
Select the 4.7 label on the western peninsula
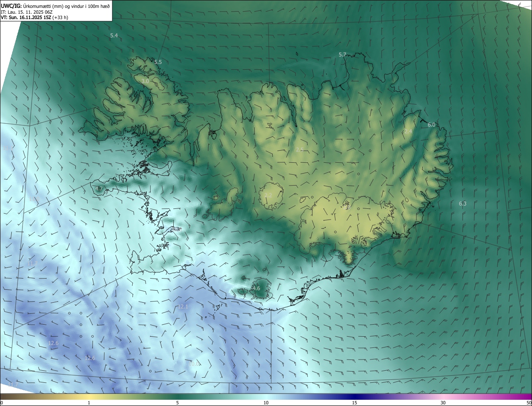[x=99, y=188]
